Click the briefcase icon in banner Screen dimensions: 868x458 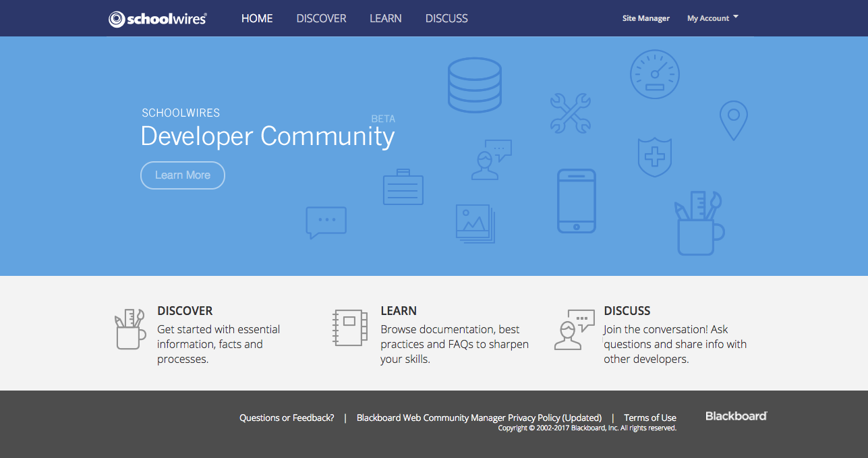pyautogui.click(x=403, y=187)
